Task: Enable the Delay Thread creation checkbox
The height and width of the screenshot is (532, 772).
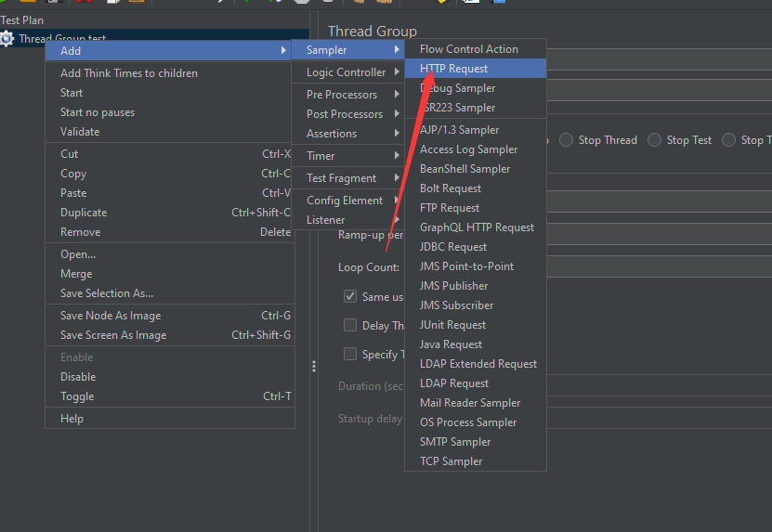Action: pos(350,325)
